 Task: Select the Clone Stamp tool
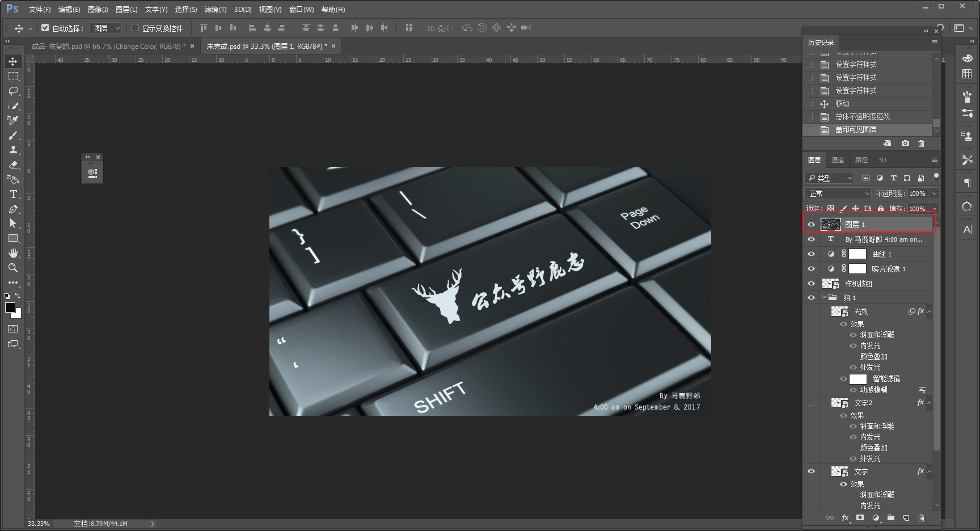coord(12,150)
